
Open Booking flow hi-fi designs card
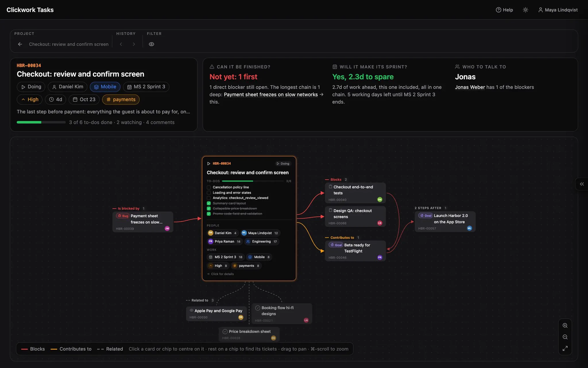coord(282,314)
